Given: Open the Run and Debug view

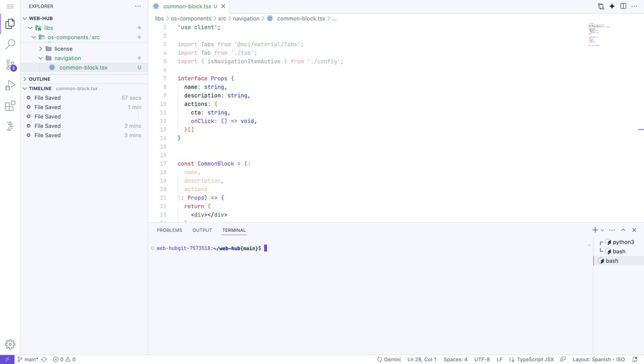Looking at the screenshot, I should point(10,85).
